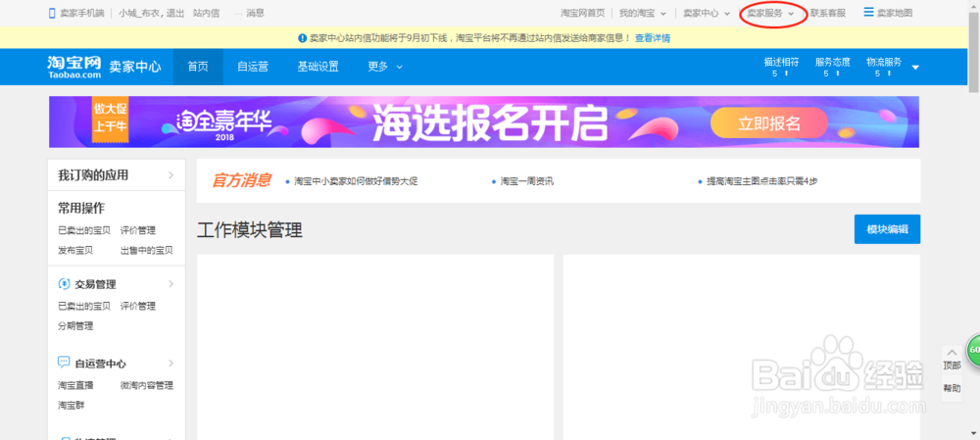Click 评价管理 under 常用操作
Screen dimensions: 980x440
pos(138,230)
